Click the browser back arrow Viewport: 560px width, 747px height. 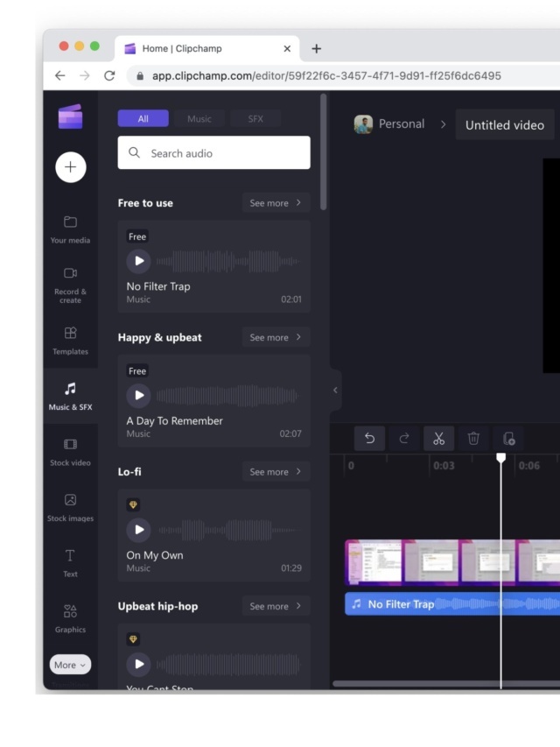[x=60, y=75]
